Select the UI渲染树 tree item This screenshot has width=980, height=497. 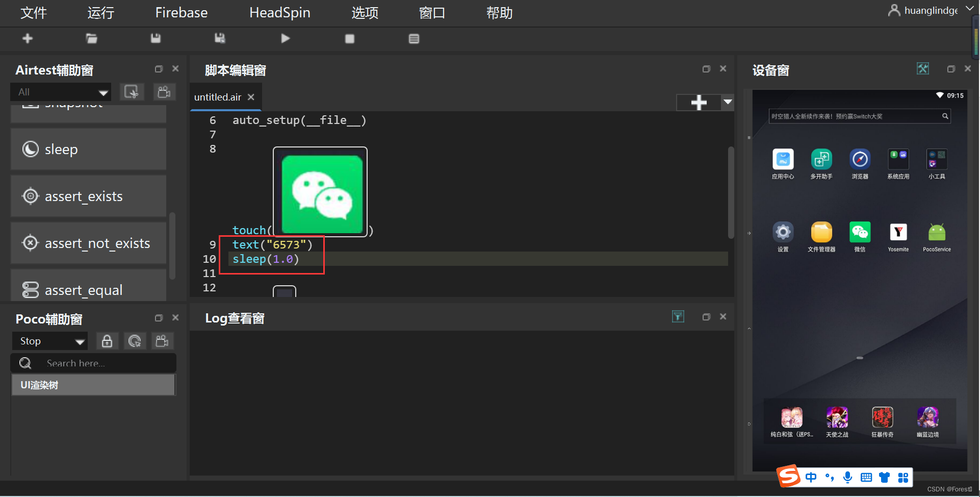pyautogui.click(x=93, y=385)
